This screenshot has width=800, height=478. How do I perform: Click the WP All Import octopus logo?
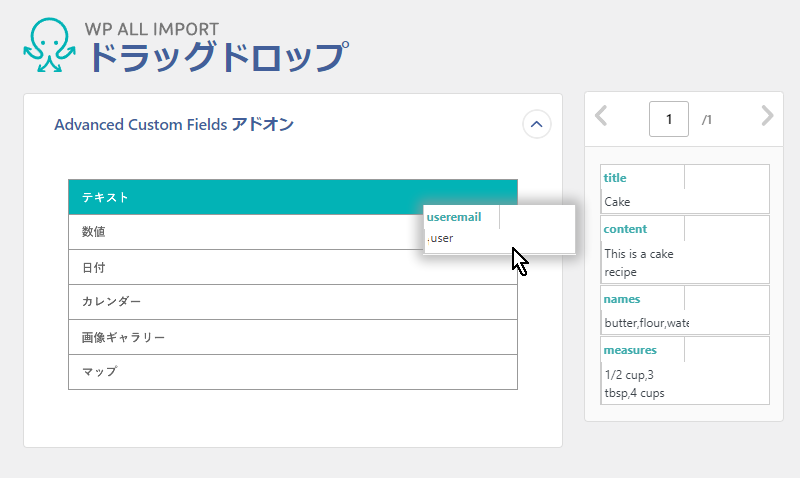point(49,45)
